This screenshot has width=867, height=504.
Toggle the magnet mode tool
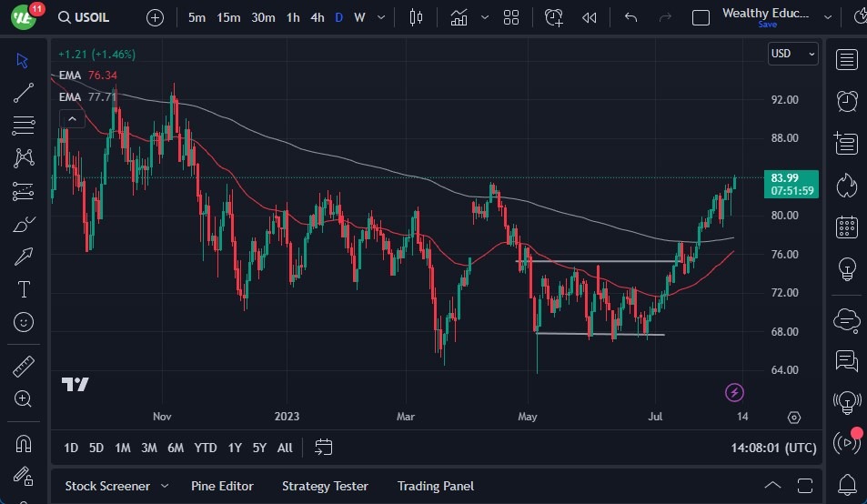click(24, 444)
